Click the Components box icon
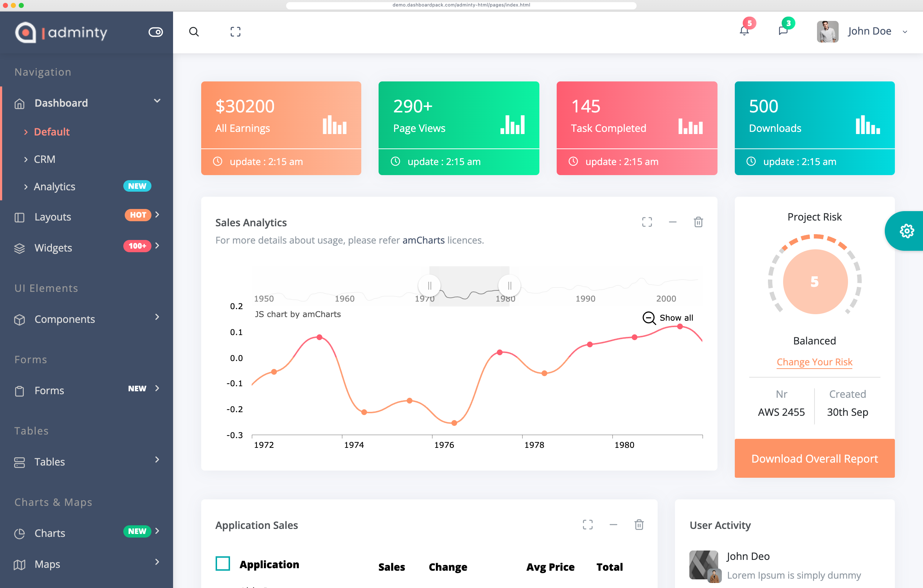The image size is (923, 588). tap(19, 320)
